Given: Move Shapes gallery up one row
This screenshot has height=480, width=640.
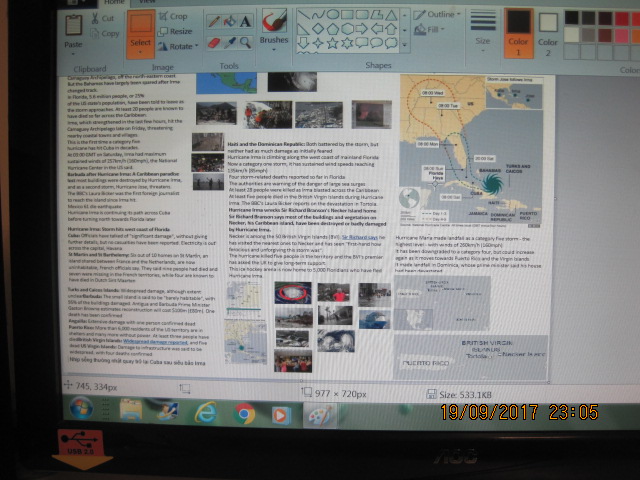Looking at the screenshot, I should click(x=404, y=16).
